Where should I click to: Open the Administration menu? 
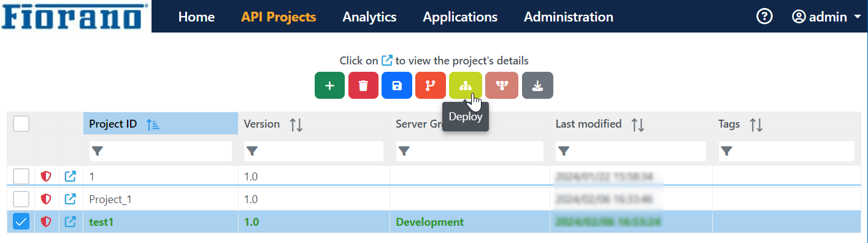click(569, 17)
